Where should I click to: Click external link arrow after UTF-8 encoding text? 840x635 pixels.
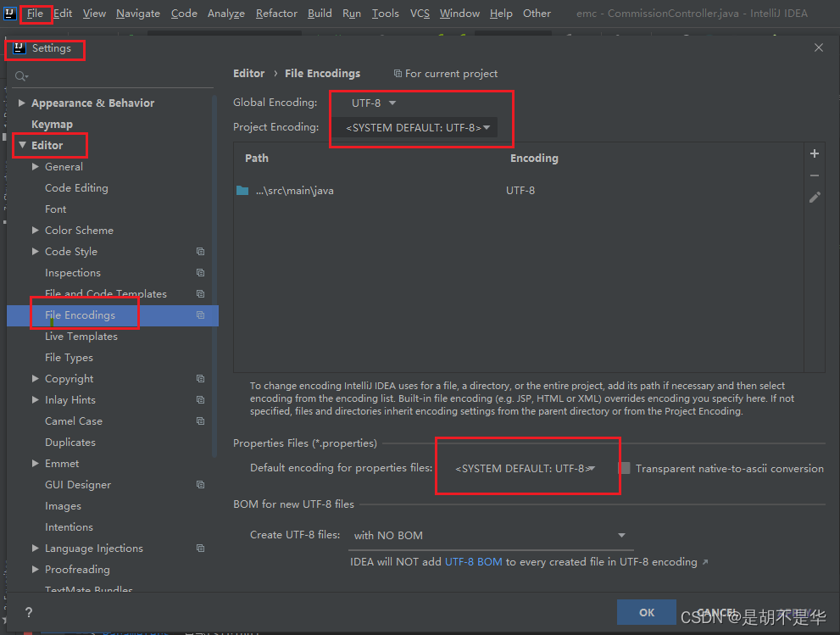point(705,562)
